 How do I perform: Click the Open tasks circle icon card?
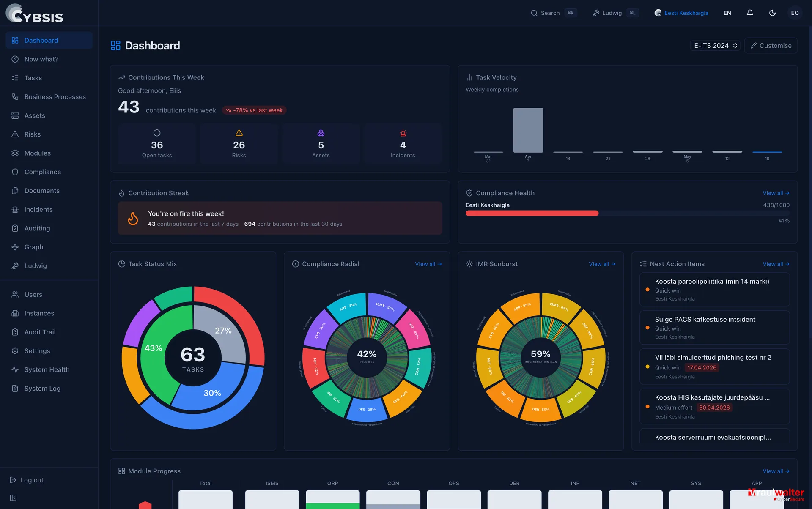157,144
